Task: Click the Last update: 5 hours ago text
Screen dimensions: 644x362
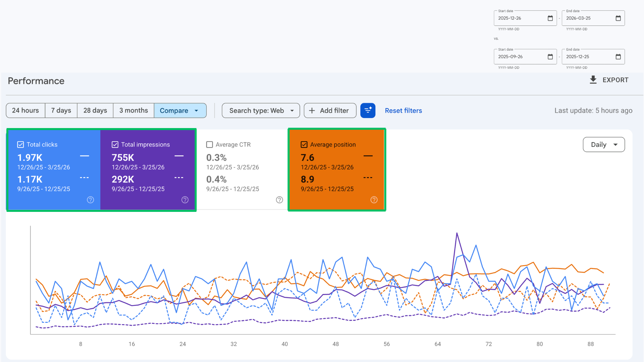Action: (x=593, y=111)
